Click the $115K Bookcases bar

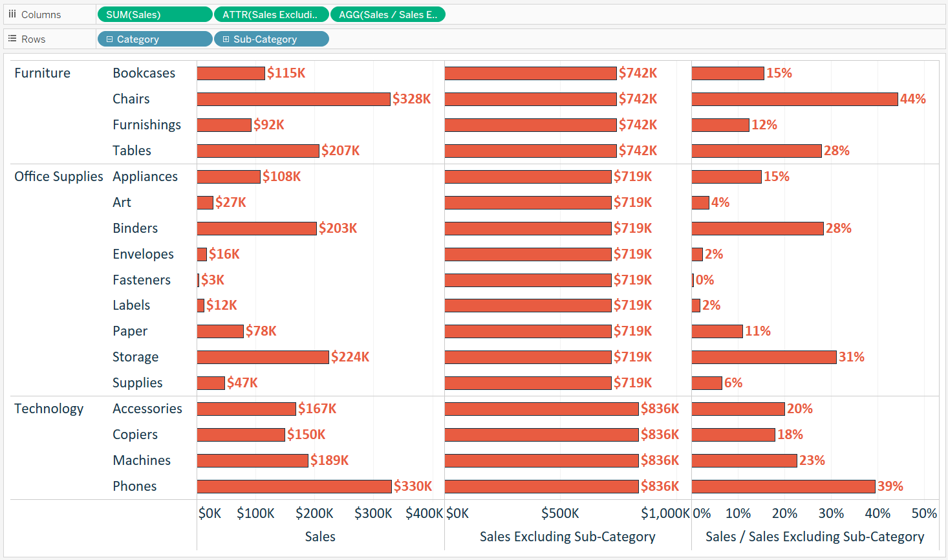tap(230, 73)
